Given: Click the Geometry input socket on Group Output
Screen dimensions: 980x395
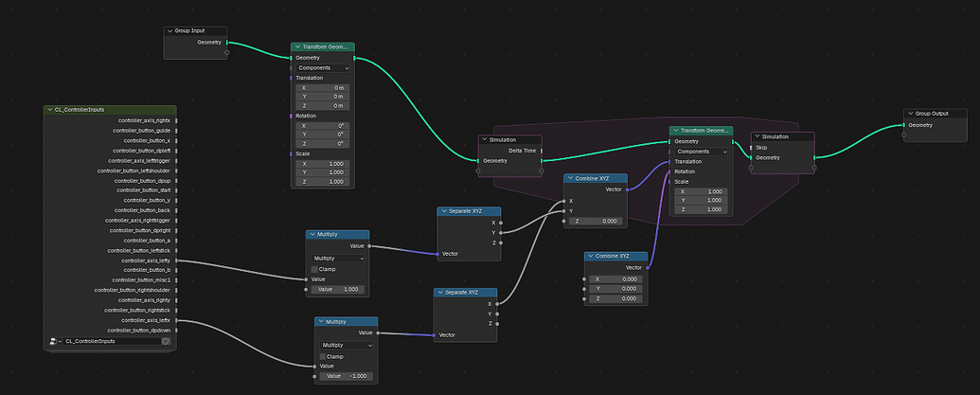Looking at the screenshot, I should (903, 125).
